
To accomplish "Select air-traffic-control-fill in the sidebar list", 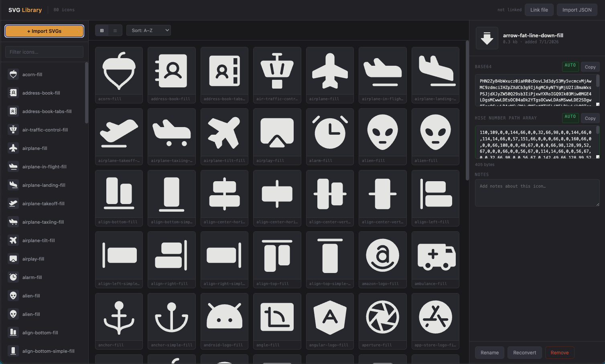I will (44, 129).
